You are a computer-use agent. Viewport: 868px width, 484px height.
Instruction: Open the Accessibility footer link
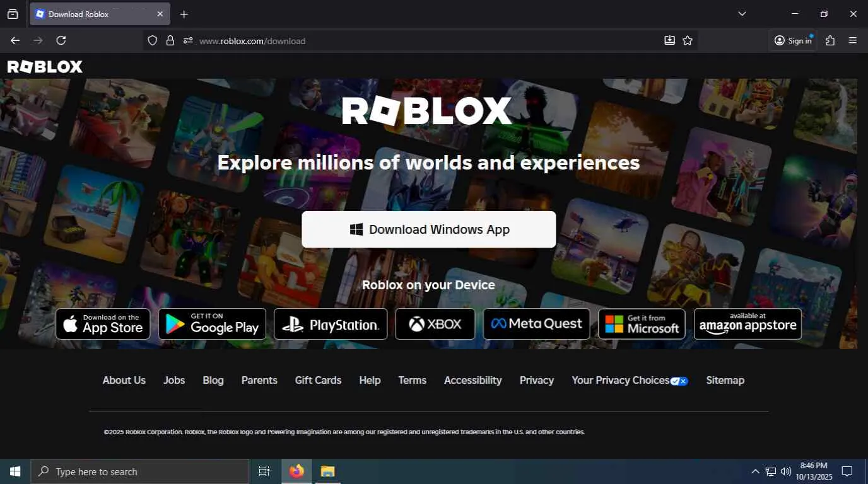473,380
